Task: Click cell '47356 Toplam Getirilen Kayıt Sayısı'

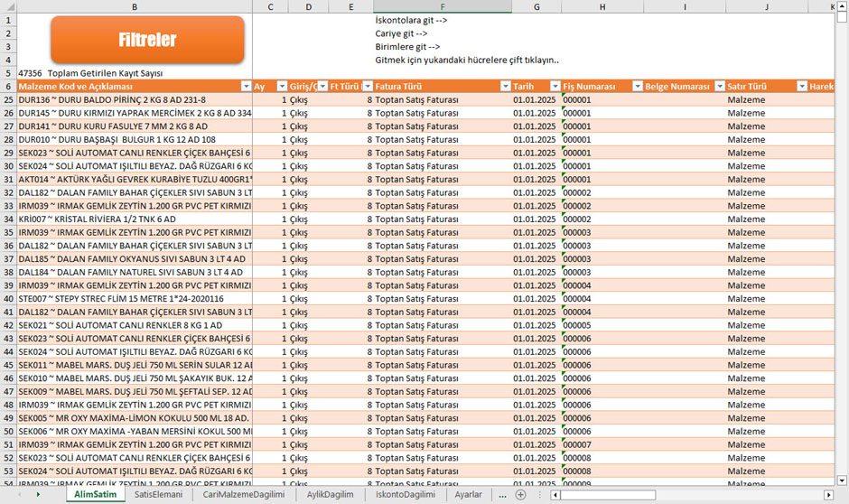Action: [135, 73]
